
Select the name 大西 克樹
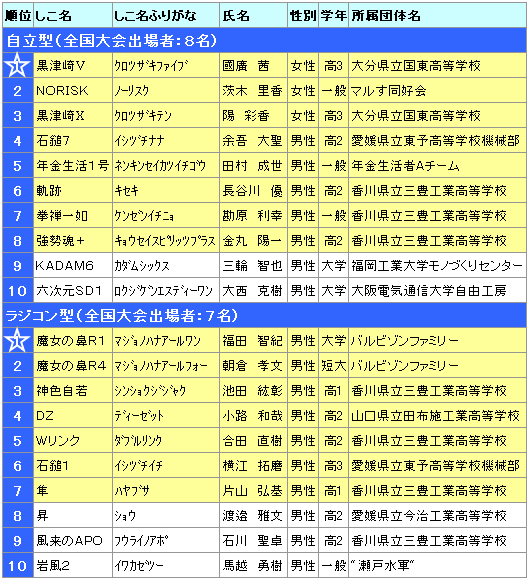[252, 291]
